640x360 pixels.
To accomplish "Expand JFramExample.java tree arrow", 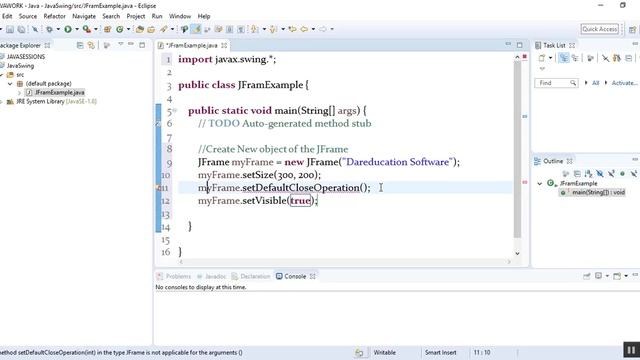I will (19, 93).
